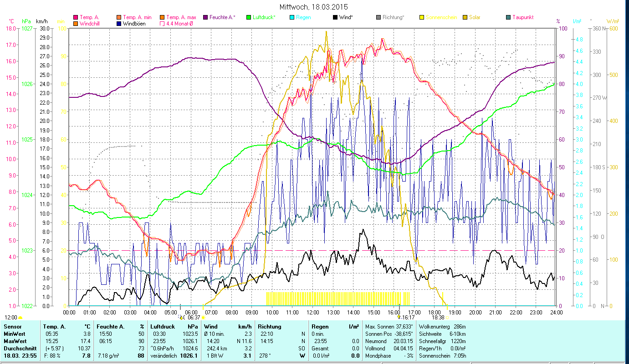Select the 'Feuchte A.*' legend label
This screenshot has width=629, height=364.
click(x=223, y=17)
